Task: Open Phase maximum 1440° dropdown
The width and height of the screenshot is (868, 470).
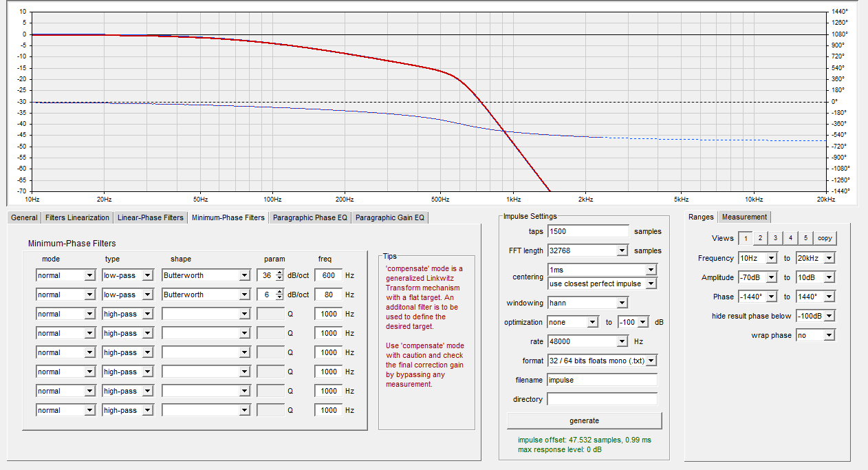Action: tap(816, 297)
